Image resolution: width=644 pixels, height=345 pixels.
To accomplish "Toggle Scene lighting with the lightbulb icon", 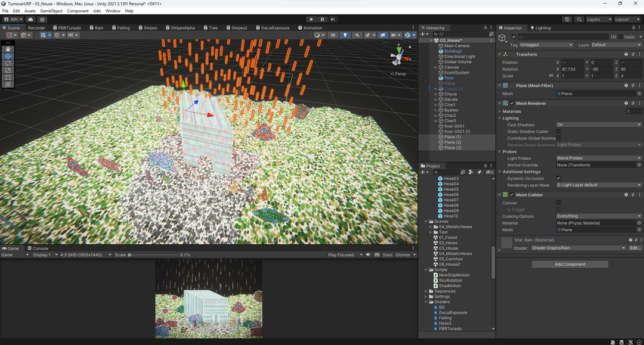I will [345, 35].
